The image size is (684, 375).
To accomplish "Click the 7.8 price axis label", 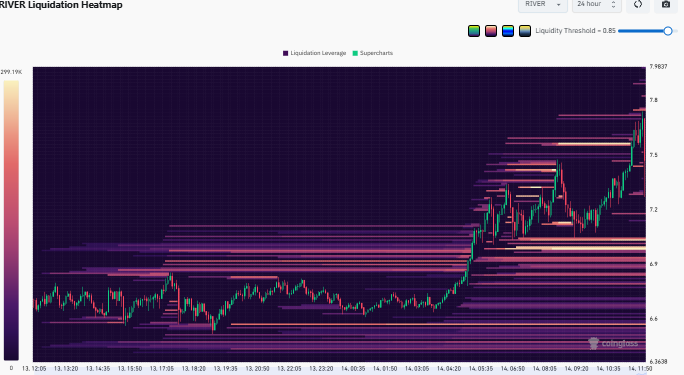I will (653, 100).
